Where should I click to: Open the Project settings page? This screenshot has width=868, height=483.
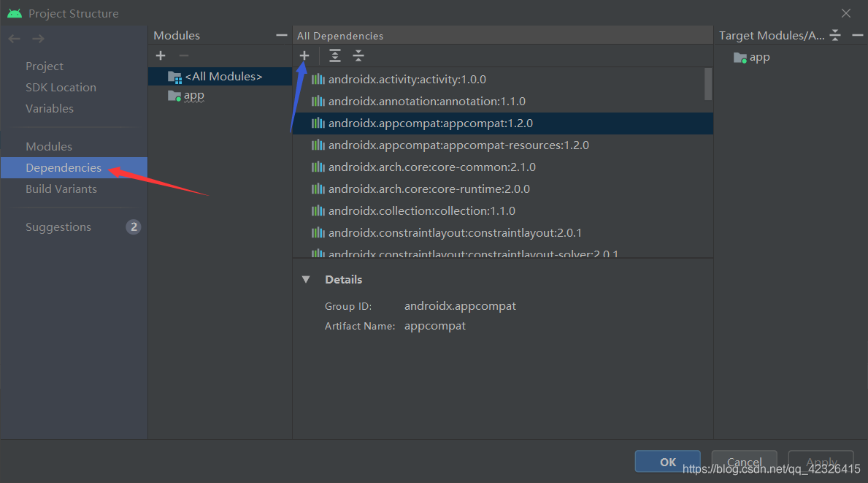(45, 66)
